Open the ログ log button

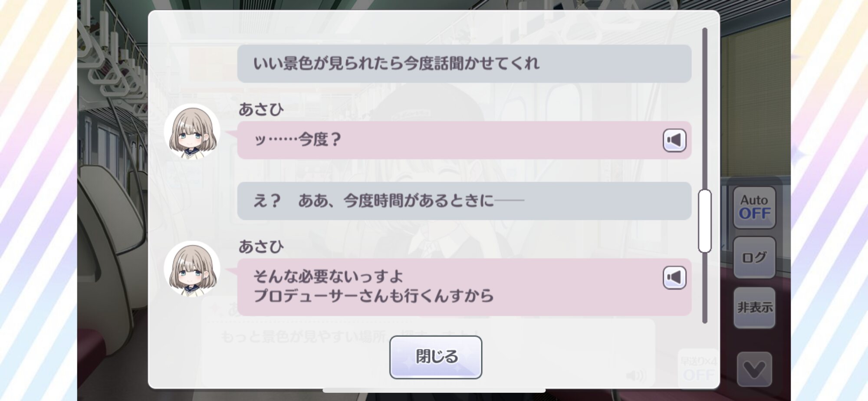pos(754,257)
